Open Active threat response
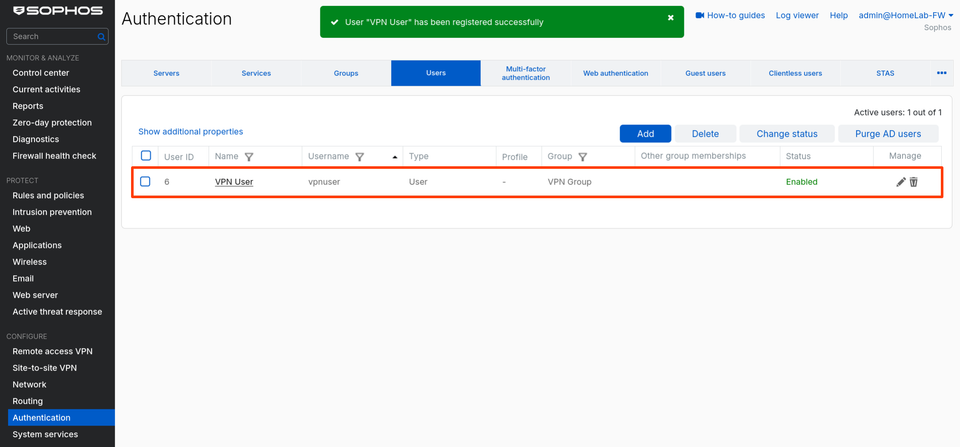960x447 pixels. pos(58,311)
